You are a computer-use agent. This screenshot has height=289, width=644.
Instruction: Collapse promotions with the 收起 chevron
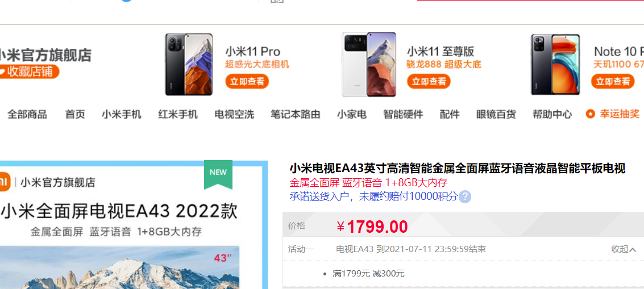pos(624,249)
